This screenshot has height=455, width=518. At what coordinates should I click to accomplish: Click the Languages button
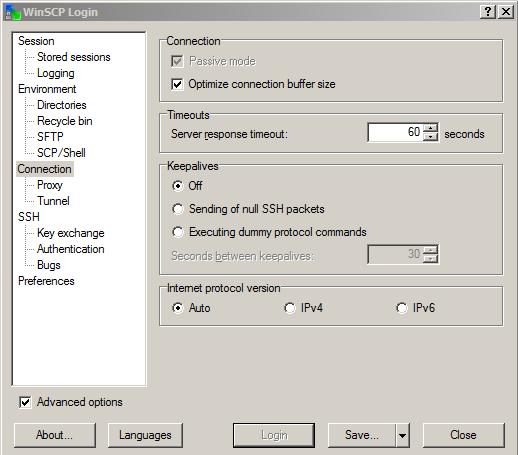145,435
